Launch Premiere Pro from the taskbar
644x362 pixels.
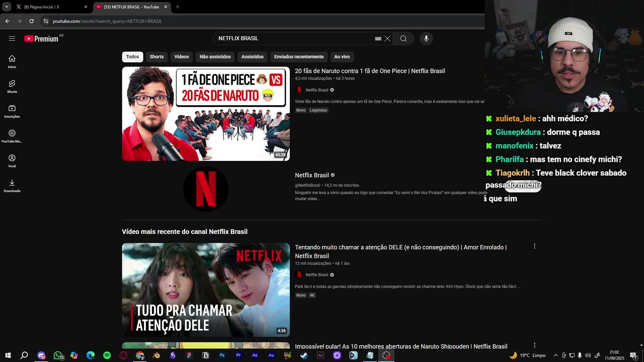[x=238, y=355]
